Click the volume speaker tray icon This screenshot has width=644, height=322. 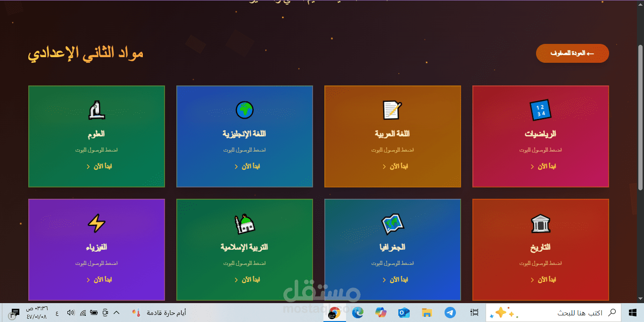[71, 313]
